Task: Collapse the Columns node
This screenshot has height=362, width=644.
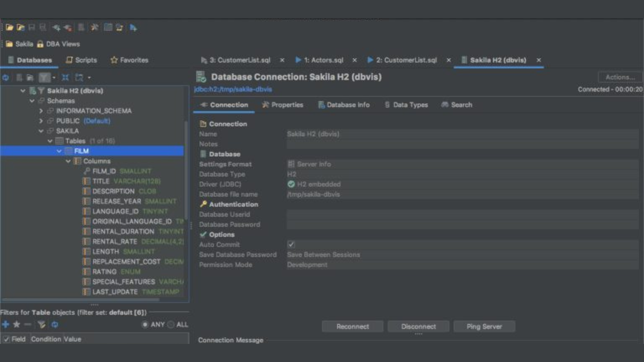Action: [x=68, y=161]
